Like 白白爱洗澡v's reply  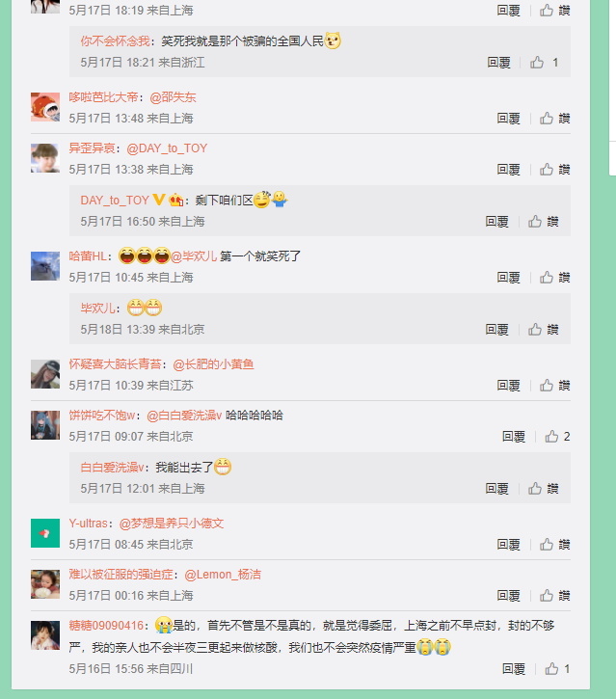543,489
